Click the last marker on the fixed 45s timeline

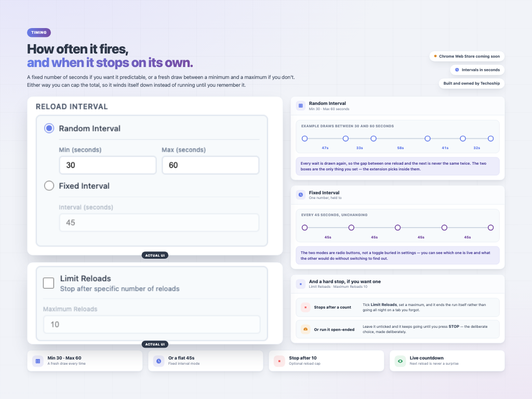[490, 228]
